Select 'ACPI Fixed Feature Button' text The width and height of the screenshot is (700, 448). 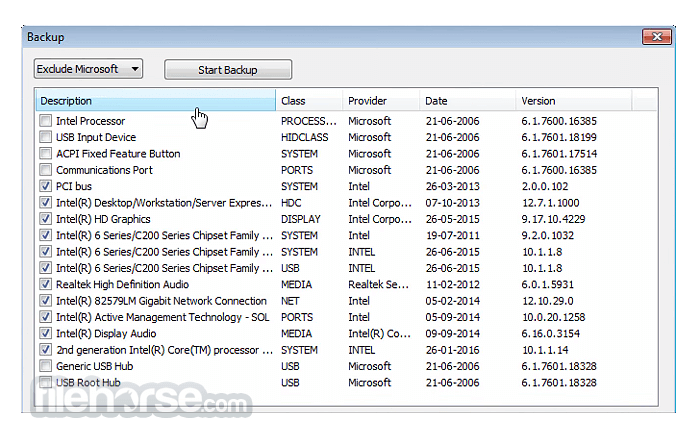[x=118, y=153]
